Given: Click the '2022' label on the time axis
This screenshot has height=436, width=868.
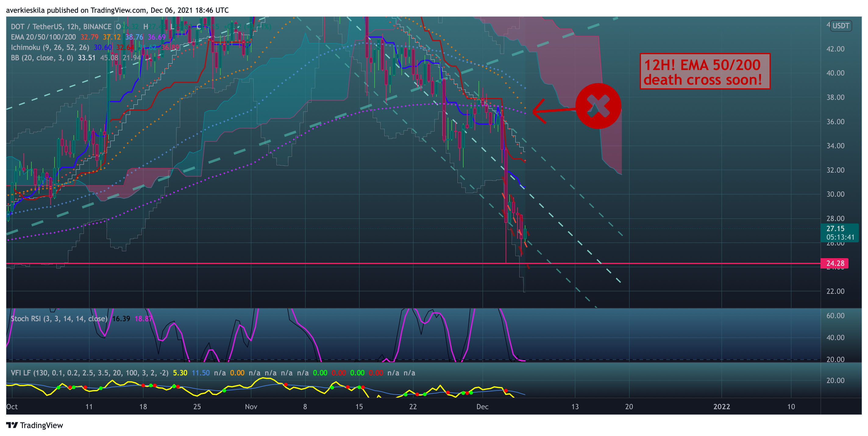Looking at the screenshot, I should coord(721,407).
